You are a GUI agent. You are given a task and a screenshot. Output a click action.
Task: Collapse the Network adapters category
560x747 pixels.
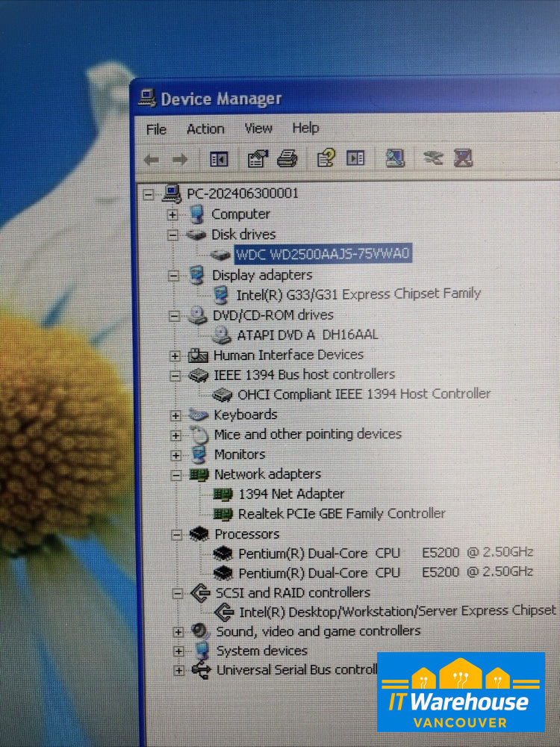[x=176, y=475]
